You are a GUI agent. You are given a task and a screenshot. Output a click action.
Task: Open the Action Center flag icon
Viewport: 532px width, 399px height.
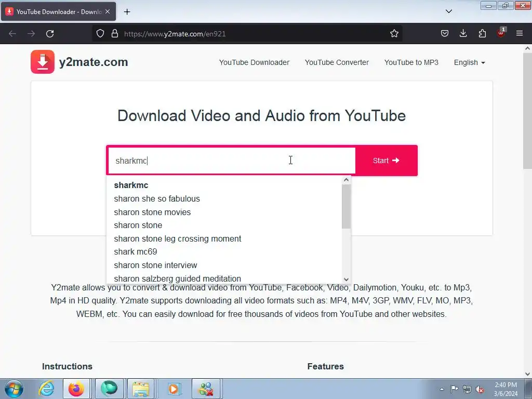click(454, 389)
